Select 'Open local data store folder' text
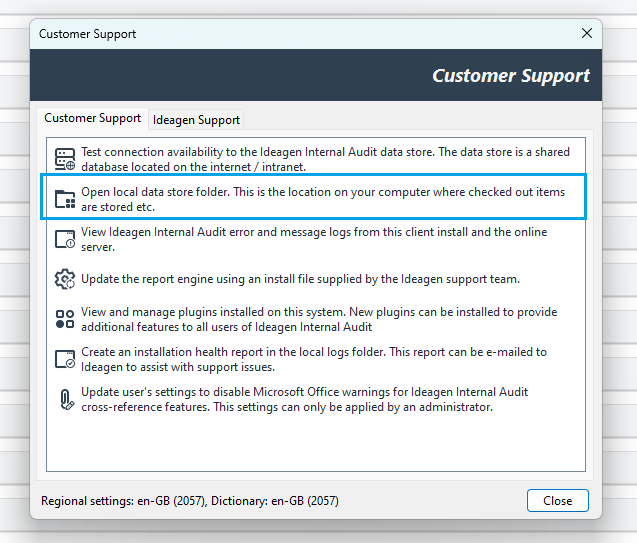The width and height of the screenshot is (637, 543). [x=154, y=192]
